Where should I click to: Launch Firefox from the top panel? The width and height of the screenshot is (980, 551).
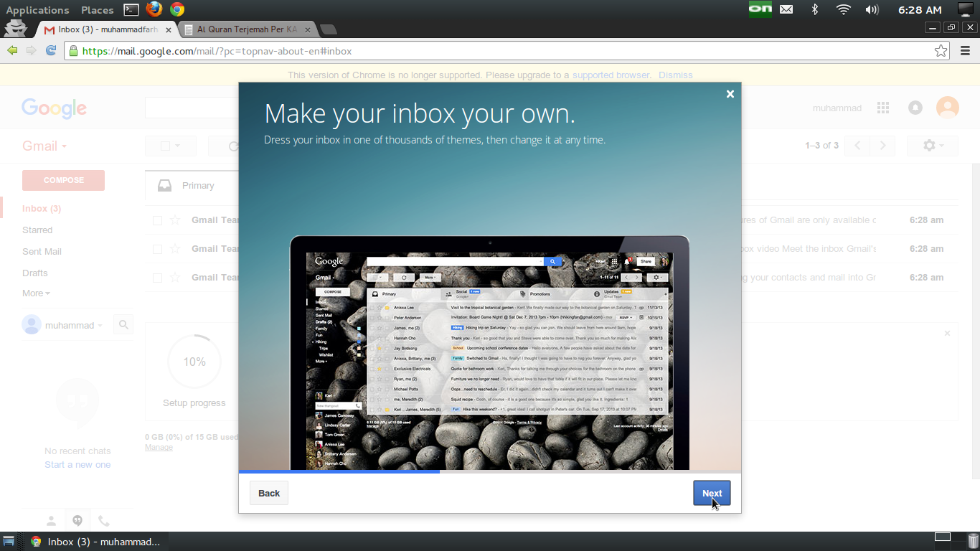pos(154,9)
